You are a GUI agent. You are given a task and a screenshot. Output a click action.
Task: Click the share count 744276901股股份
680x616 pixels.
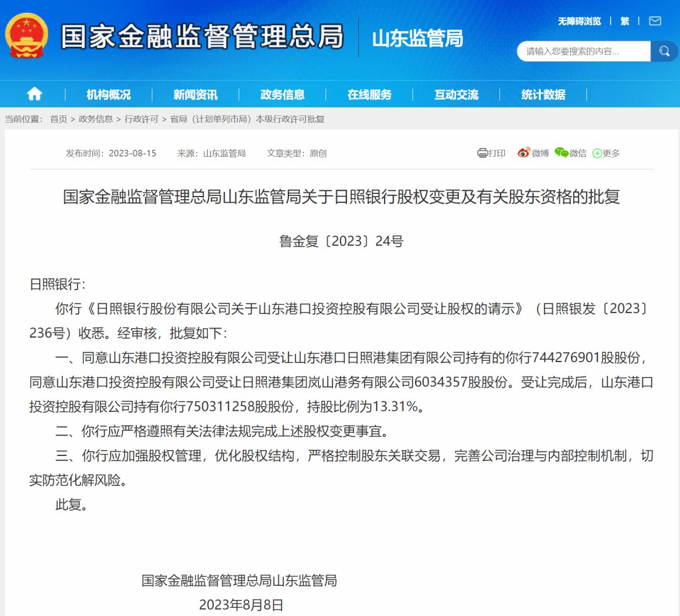586,358
